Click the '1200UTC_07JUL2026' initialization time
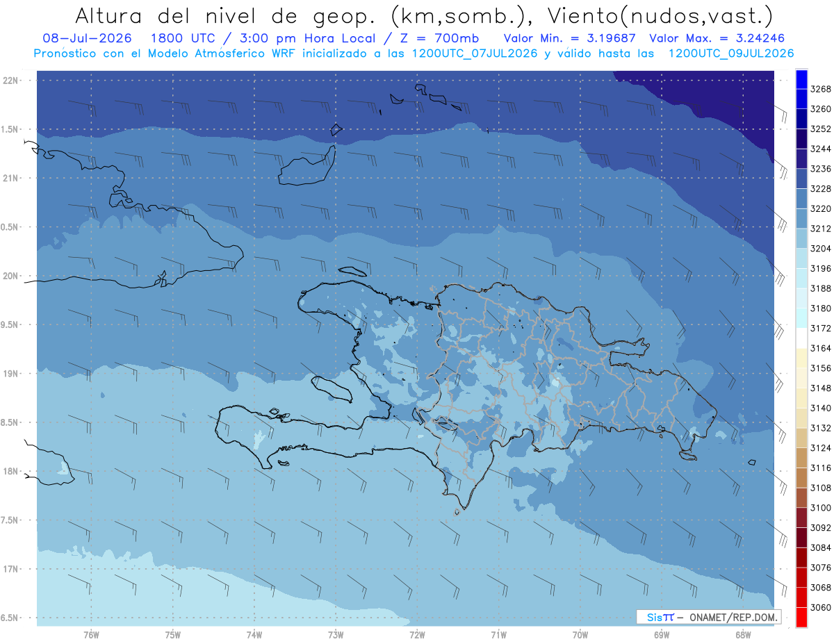The image size is (834, 644). pyautogui.click(x=475, y=53)
